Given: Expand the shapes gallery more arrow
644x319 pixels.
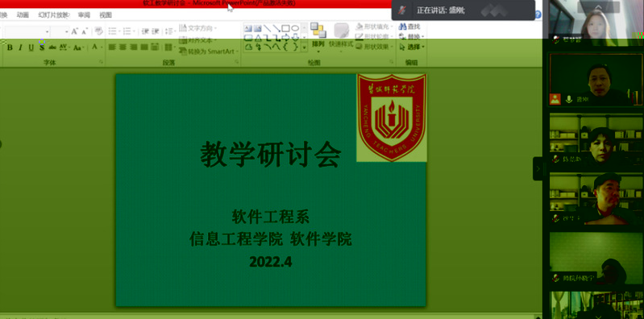Looking at the screenshot, I should [305, 48].
